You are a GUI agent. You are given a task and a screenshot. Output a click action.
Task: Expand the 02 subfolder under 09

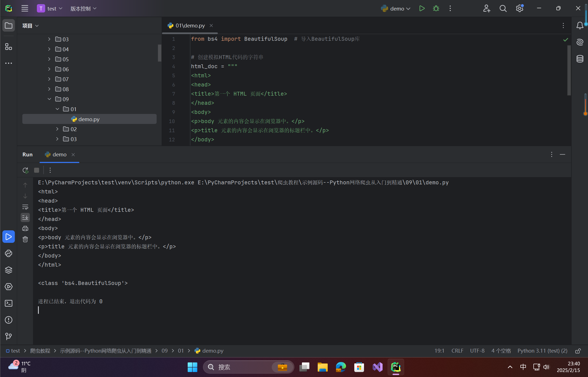[57, 129]
